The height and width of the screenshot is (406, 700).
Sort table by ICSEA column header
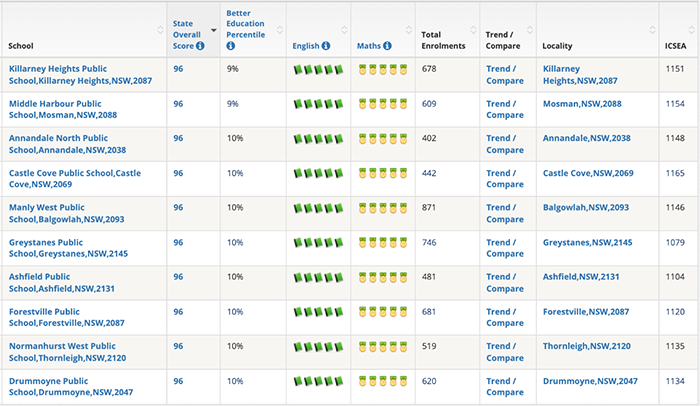pos(675,46)
